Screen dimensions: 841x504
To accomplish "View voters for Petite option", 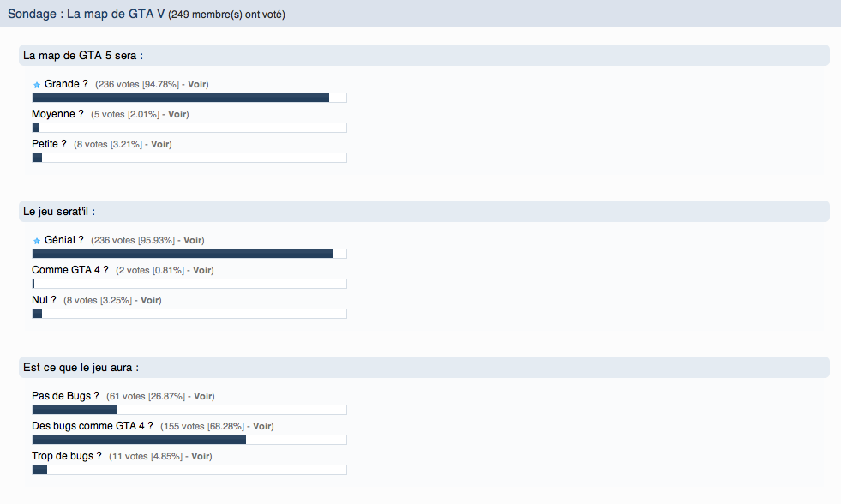I will click(161, 144).
